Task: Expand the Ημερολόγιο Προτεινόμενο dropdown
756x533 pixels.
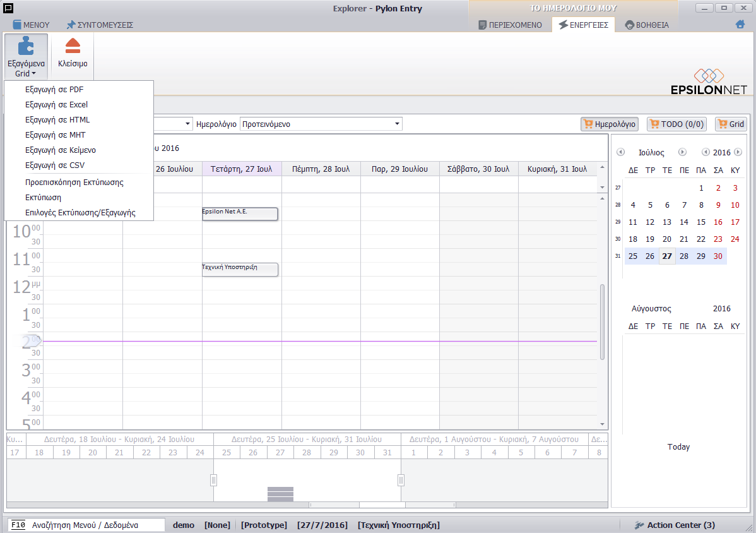Action: click(397, 124)
